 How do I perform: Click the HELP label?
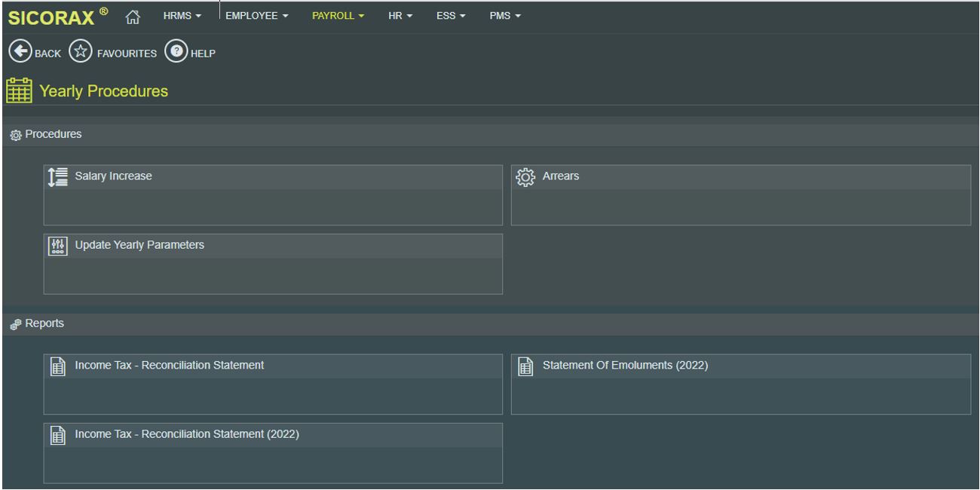[203, 54]
